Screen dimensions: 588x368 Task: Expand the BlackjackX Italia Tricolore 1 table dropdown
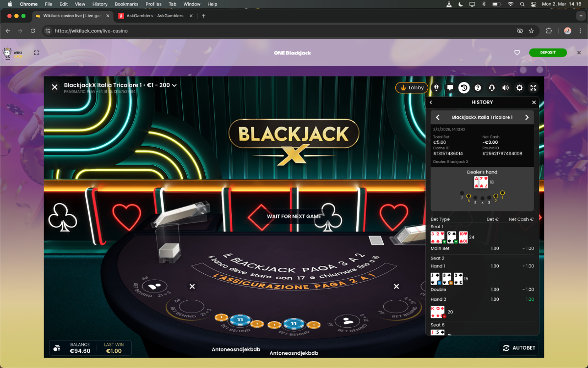[x=174, y=85]
